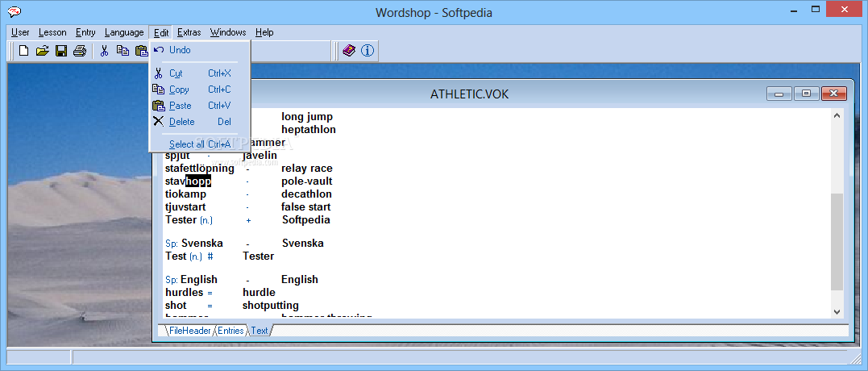Open the User menu
Viewport: 868px width, 371px height.
coord(20,32)
